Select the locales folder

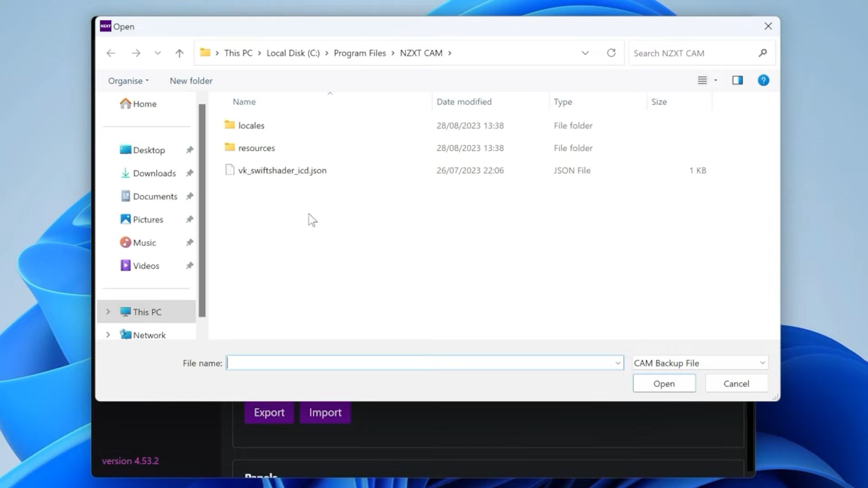coord(251,126)
